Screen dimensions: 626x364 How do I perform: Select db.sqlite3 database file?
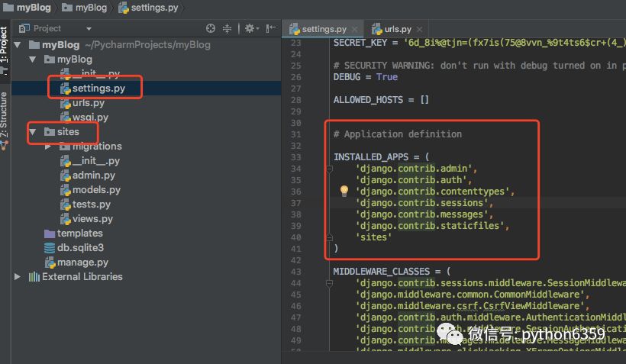[x=80, y=247]
